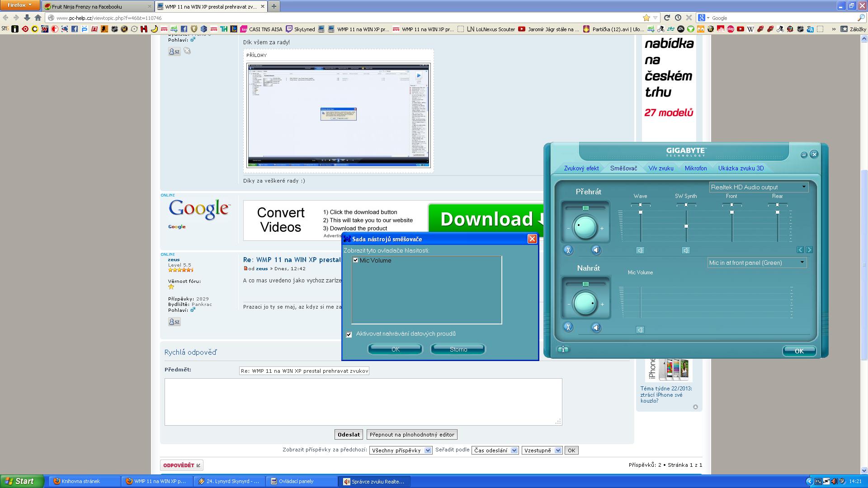Click the quick reply message text area
This screenshot has height=488, width=868.
[363, 402]
